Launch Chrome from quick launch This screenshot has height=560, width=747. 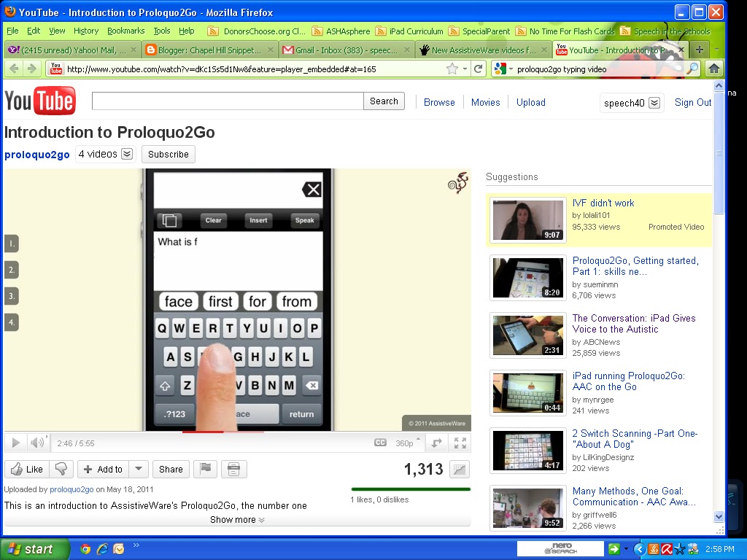[x=85, y=549]
